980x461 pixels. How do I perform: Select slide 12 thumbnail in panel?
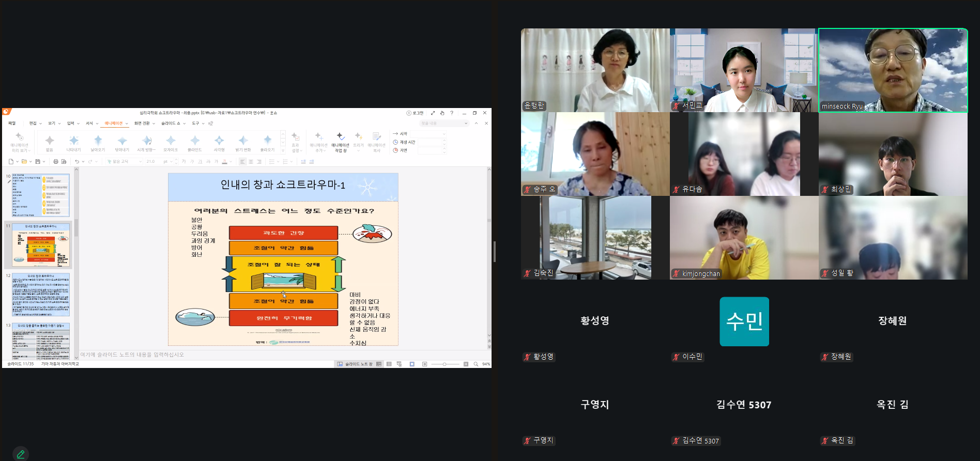coord(41,295)
